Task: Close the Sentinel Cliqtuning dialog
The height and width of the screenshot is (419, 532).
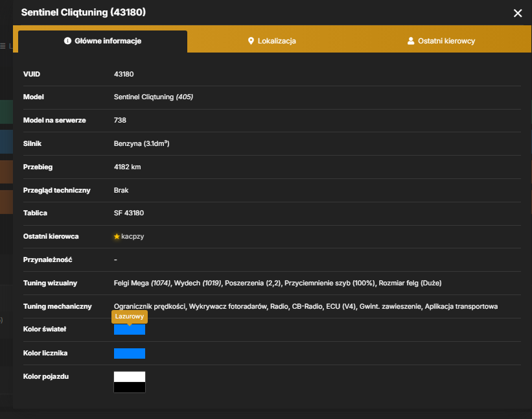Action: pyautogui.click(x=517, y=13)
